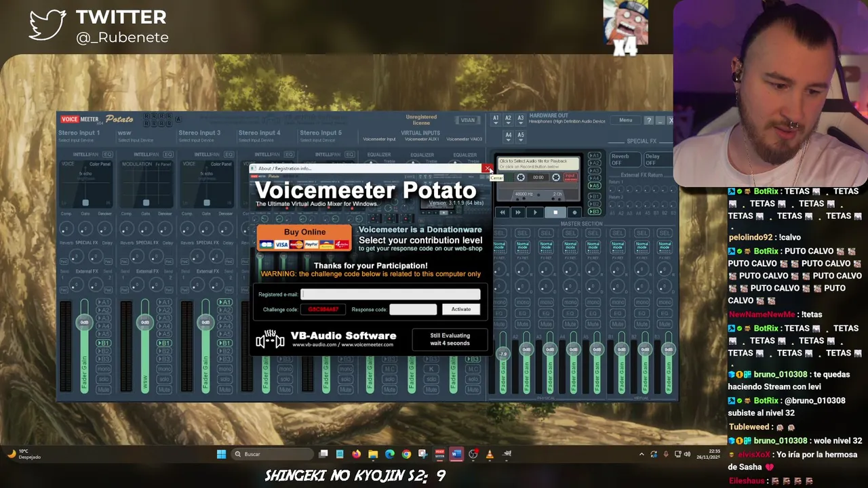The width and height of the screenshot is (868, 488).
Task: Toggle recorder bus B3 beside cassette
Action: [594, 212]
